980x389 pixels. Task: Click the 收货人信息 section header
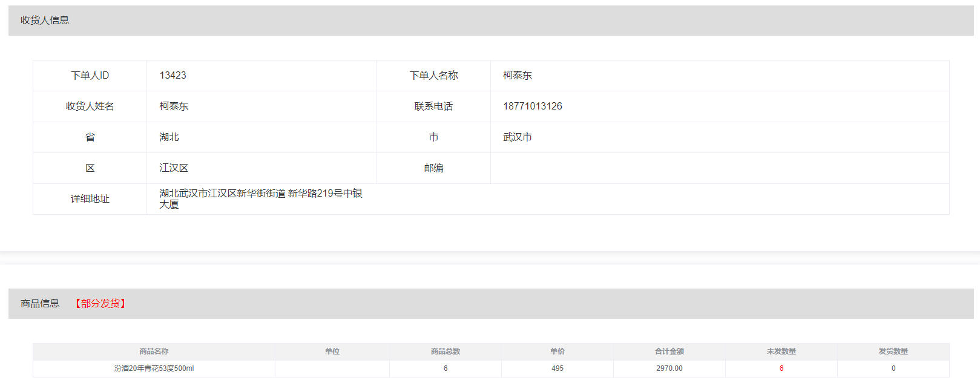coord(45,20)
